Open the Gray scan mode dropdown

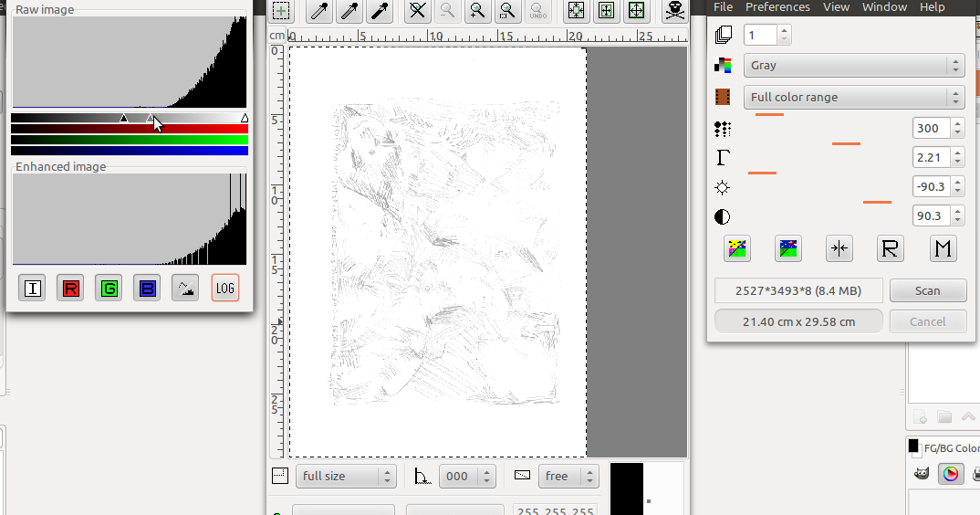[x=854, y=65]
